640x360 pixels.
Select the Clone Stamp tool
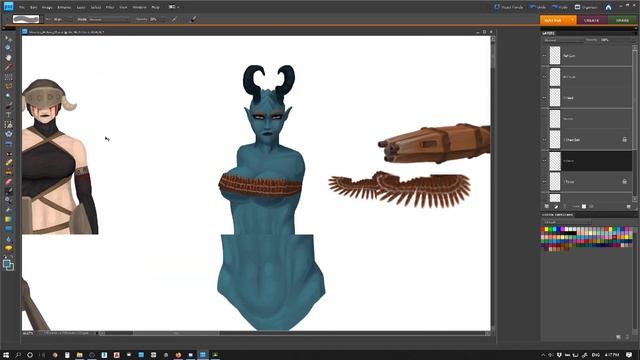point(8,172)
